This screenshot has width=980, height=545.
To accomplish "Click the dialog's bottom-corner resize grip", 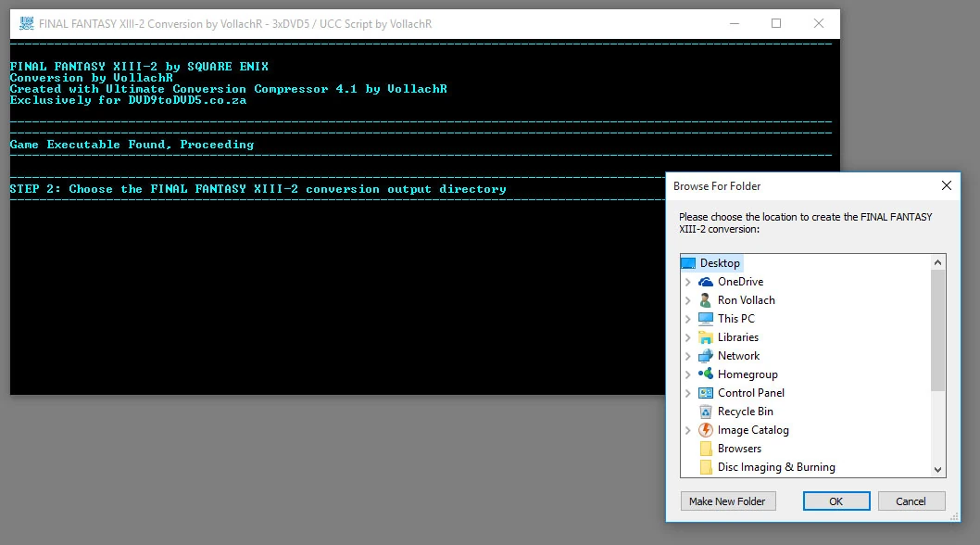I will [x=954, y=516].
